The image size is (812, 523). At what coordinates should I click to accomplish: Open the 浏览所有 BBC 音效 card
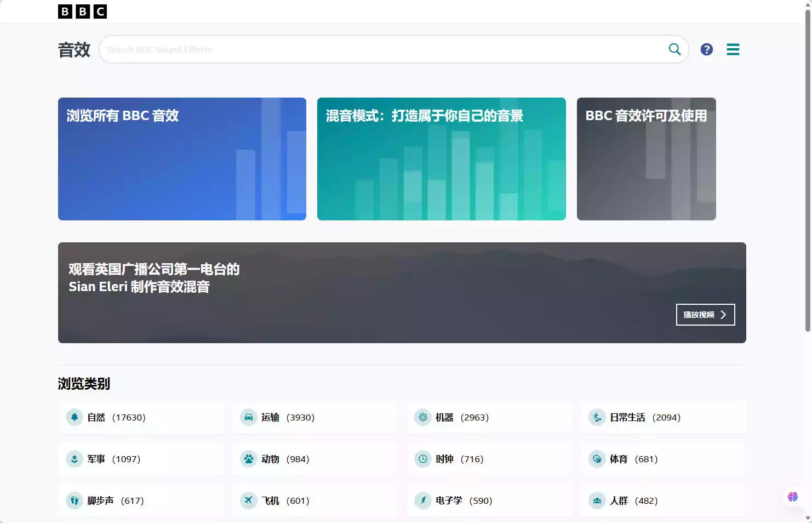point(182,159)
